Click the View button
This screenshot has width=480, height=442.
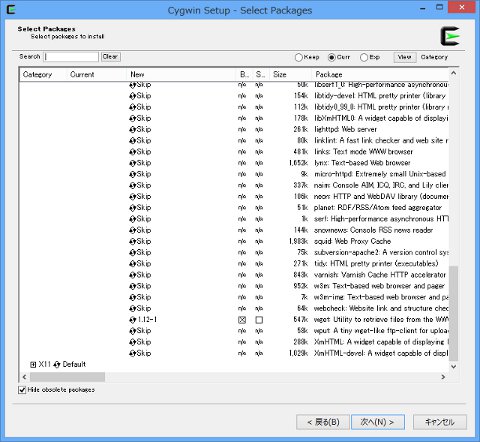(404, 57)
